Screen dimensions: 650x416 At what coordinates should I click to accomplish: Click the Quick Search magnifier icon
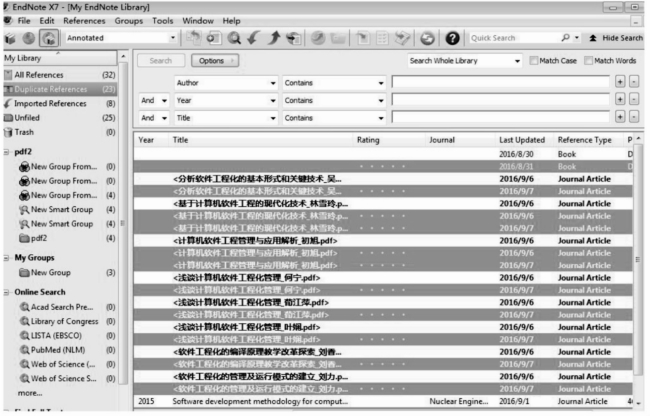pos(565,38)
